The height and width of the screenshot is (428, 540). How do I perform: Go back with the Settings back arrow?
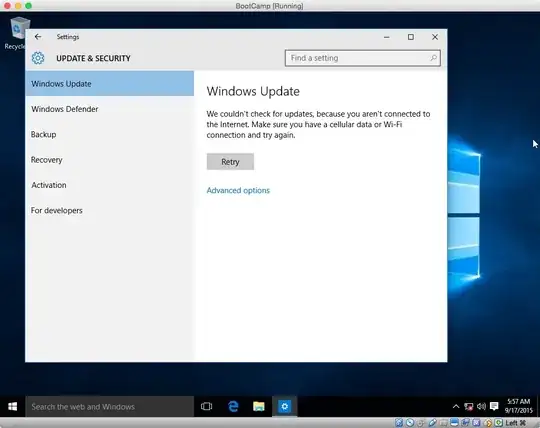pos(38,36)
